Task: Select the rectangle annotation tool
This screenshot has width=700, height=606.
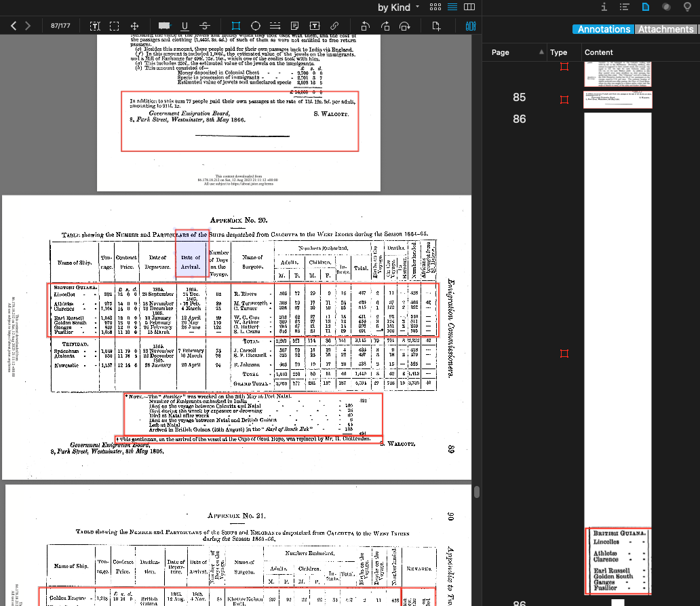Action: (236, 26)
